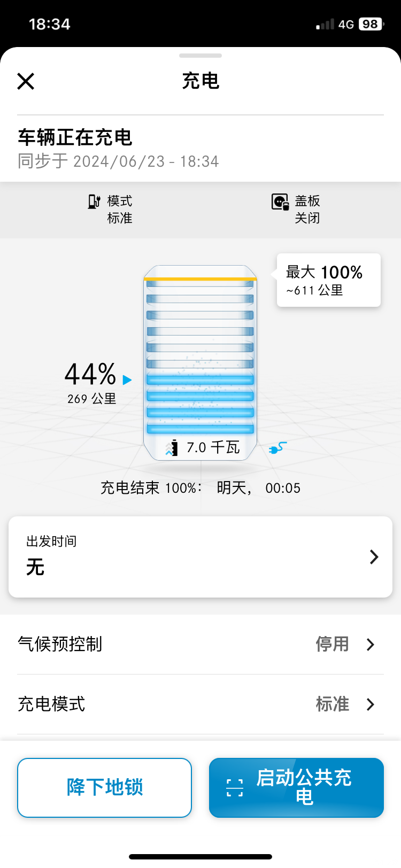Open the 充电模式 menu row

(200, 704)
